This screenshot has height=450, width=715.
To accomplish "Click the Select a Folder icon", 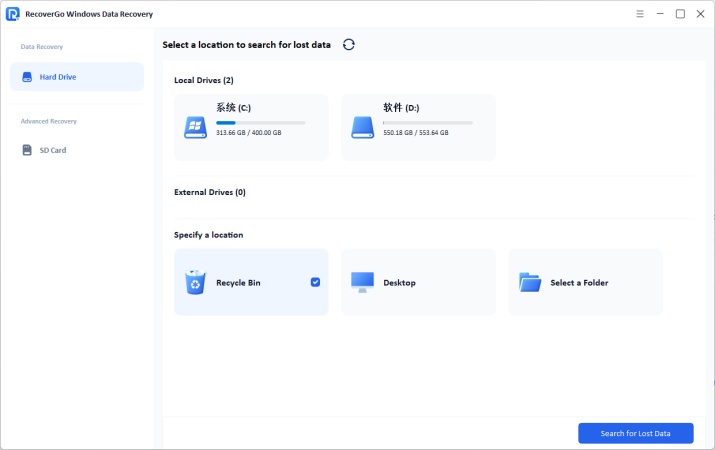I will [529, 282].
